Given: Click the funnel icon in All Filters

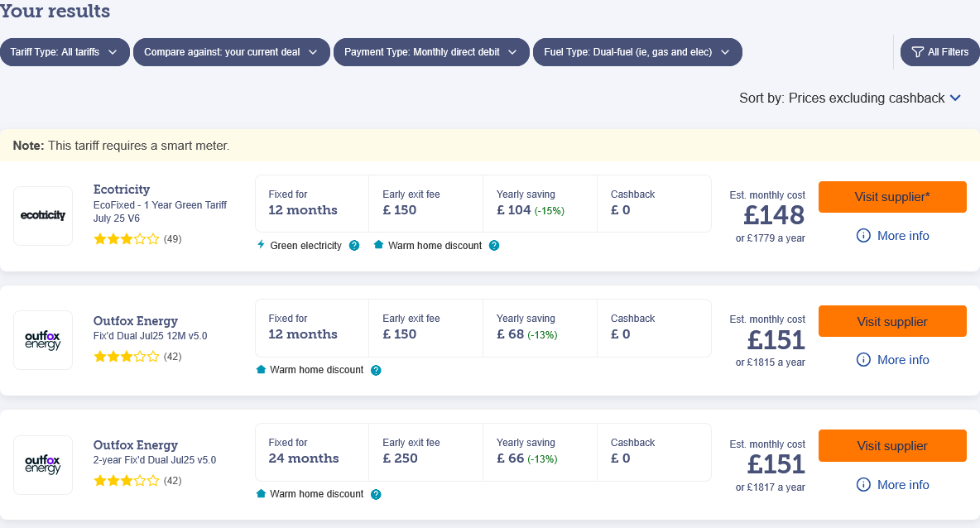Looking at the screenshot, I should [x=917, y=52].
